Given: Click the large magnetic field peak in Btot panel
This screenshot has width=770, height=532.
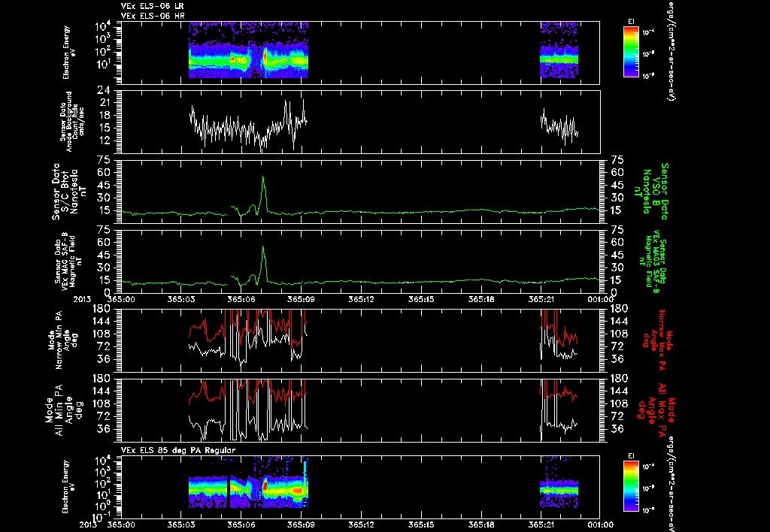Looking at the screenshot, I should [x=263, y=194].
